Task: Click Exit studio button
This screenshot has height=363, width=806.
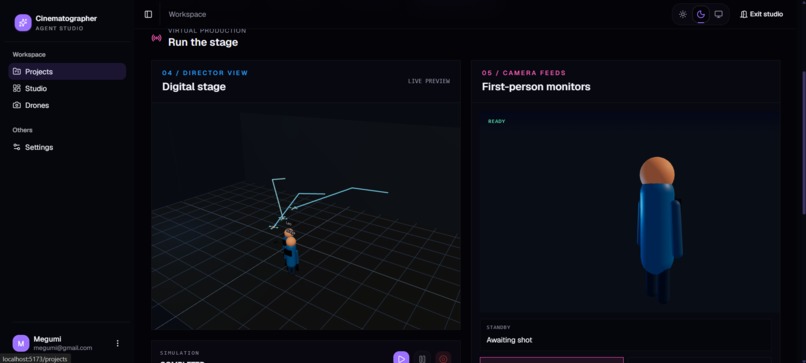Action: 762,14
